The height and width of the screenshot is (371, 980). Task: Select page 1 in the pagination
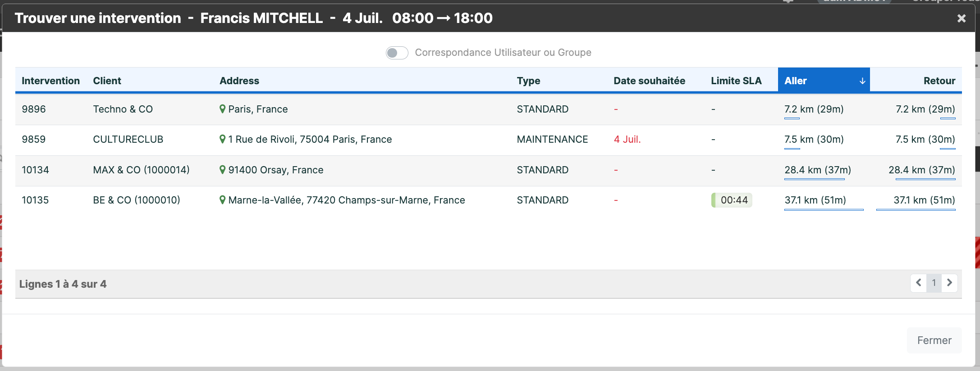tap(934, 283)
